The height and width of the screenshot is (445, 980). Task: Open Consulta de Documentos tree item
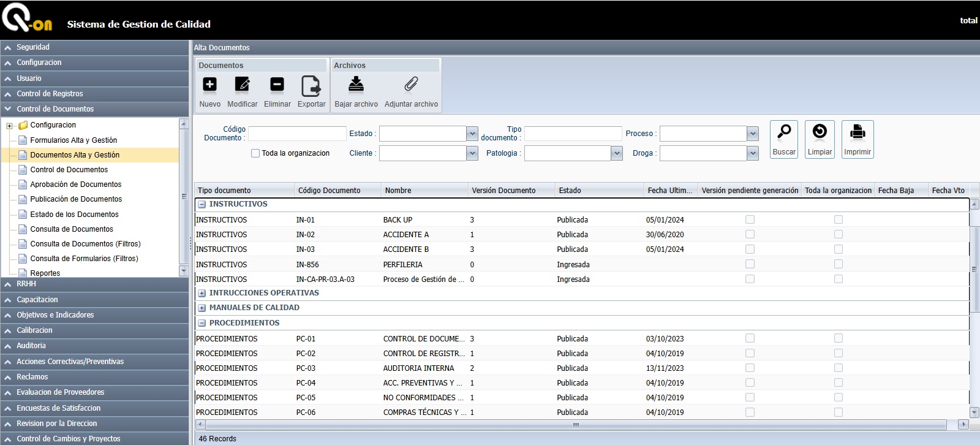click(72, 229)
